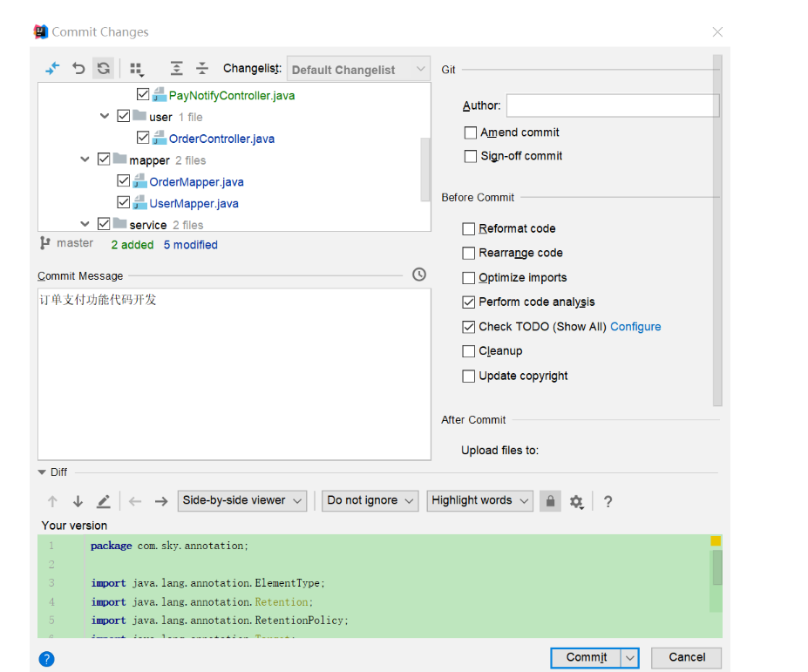Select OrderController.java in the tree
Image resolution: width=808 pixels, height=672 pixels.
pos(221,139)
